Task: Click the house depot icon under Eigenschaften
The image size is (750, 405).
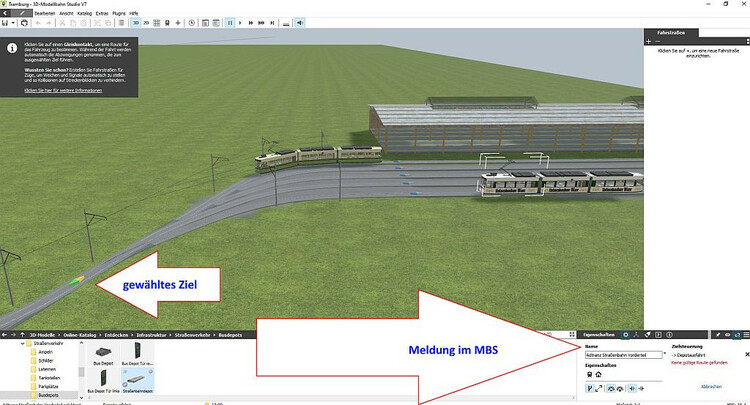Action: (598, 374)
